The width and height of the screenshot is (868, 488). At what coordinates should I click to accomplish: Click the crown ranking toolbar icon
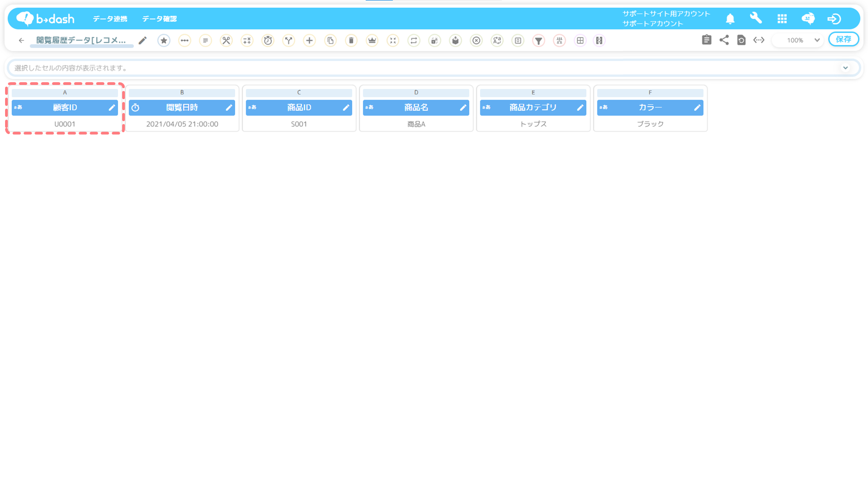tap(372, 40)
